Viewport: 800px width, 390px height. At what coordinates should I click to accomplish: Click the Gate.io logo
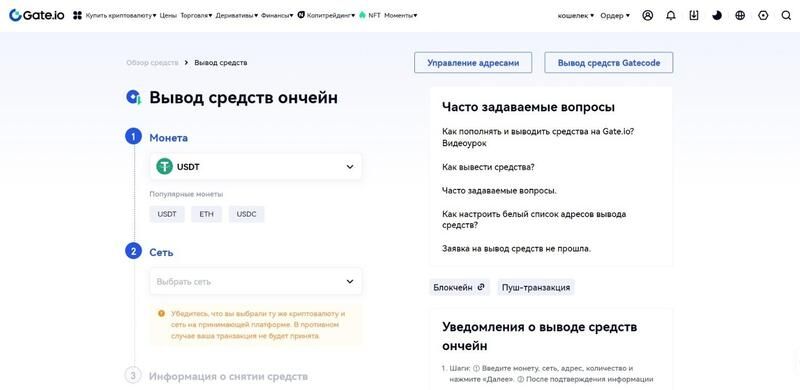click(x=37, y=15)
